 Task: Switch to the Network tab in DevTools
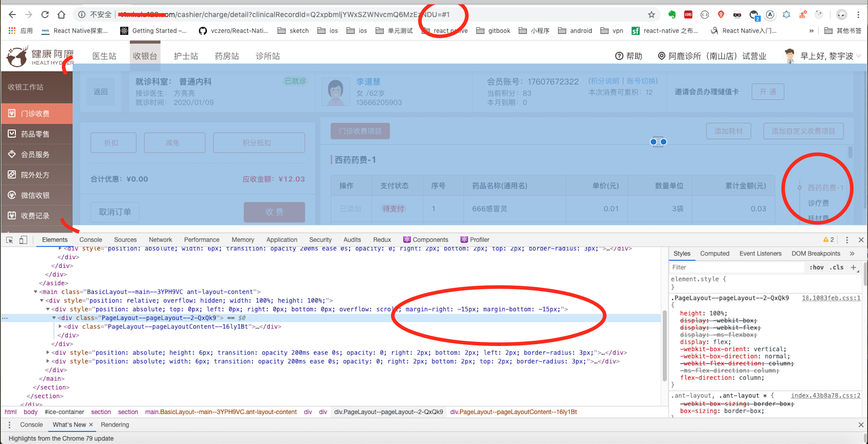(160, 240)
